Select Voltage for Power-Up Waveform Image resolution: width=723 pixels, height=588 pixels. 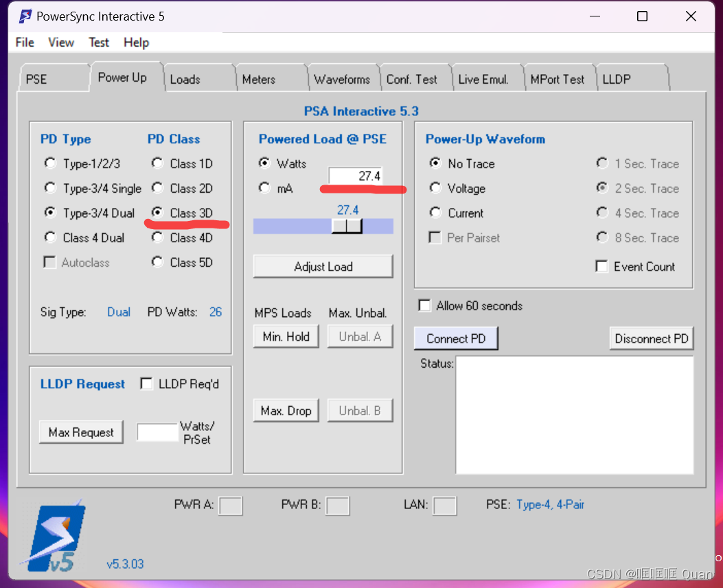point(435,188)
